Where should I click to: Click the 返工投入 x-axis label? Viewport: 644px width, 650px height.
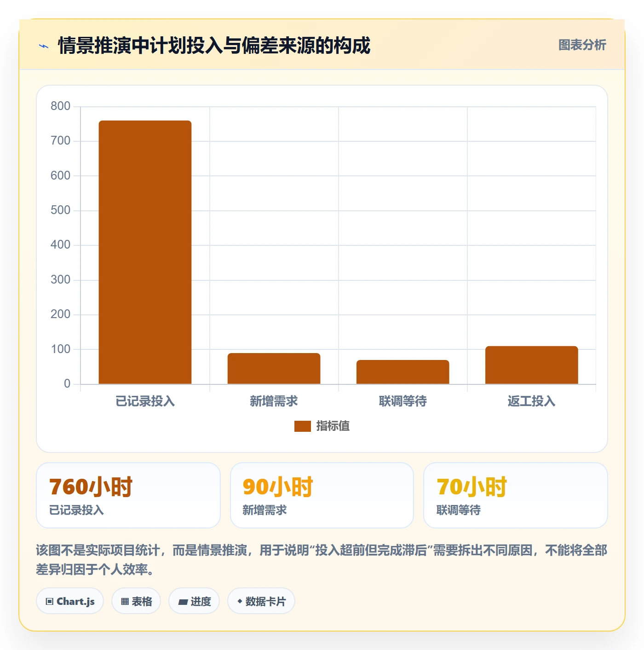click(x=531, y=401)
